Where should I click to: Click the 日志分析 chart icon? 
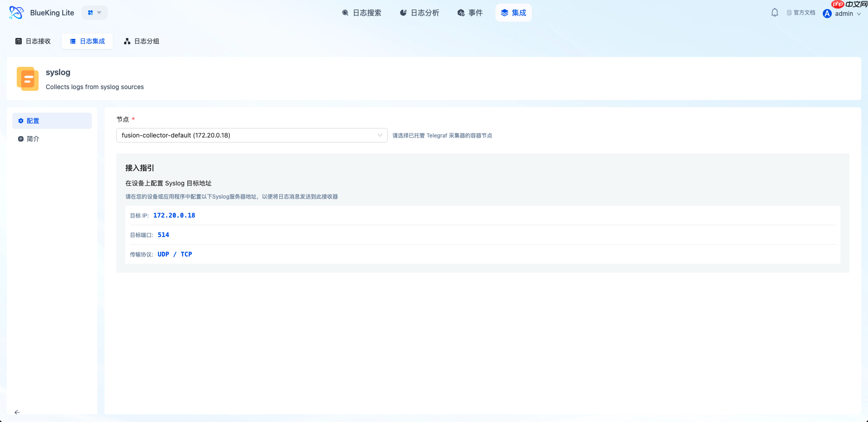click(403, 13)
